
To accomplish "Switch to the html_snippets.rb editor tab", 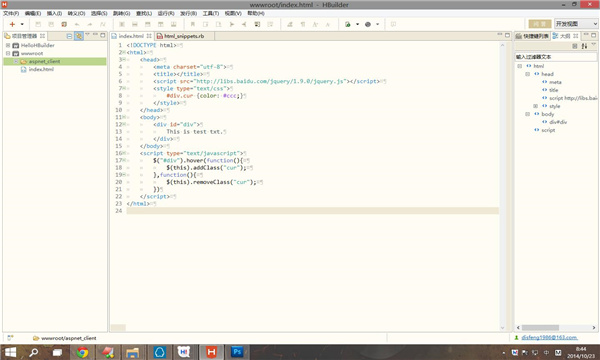I will pos(184,36).
